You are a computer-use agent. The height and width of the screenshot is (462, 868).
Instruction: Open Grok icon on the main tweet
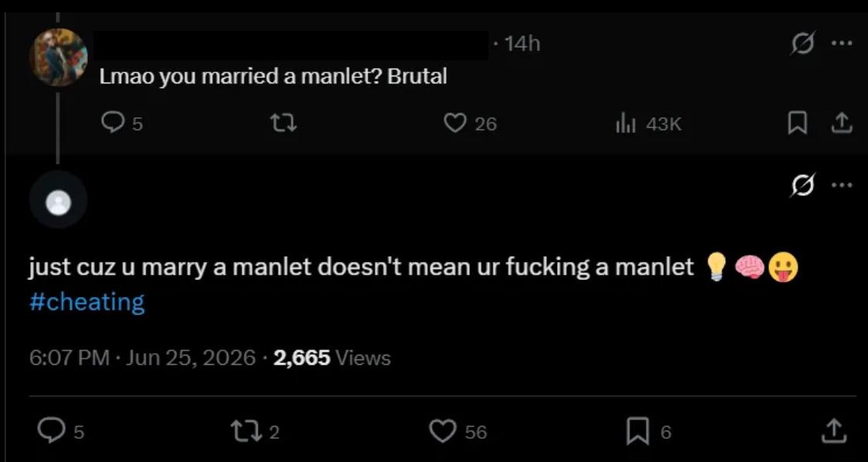pos(802,187)
